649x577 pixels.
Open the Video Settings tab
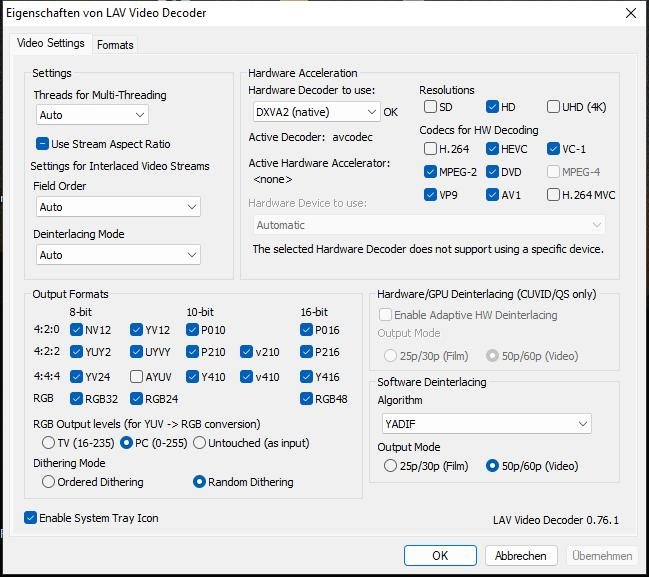(51, 44)
